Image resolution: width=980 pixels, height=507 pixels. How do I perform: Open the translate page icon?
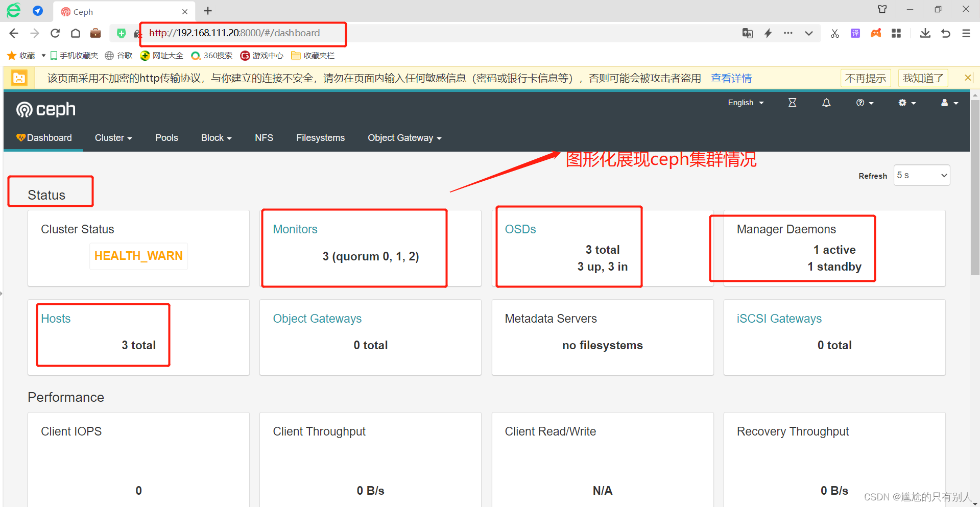(x=748, y=33)
